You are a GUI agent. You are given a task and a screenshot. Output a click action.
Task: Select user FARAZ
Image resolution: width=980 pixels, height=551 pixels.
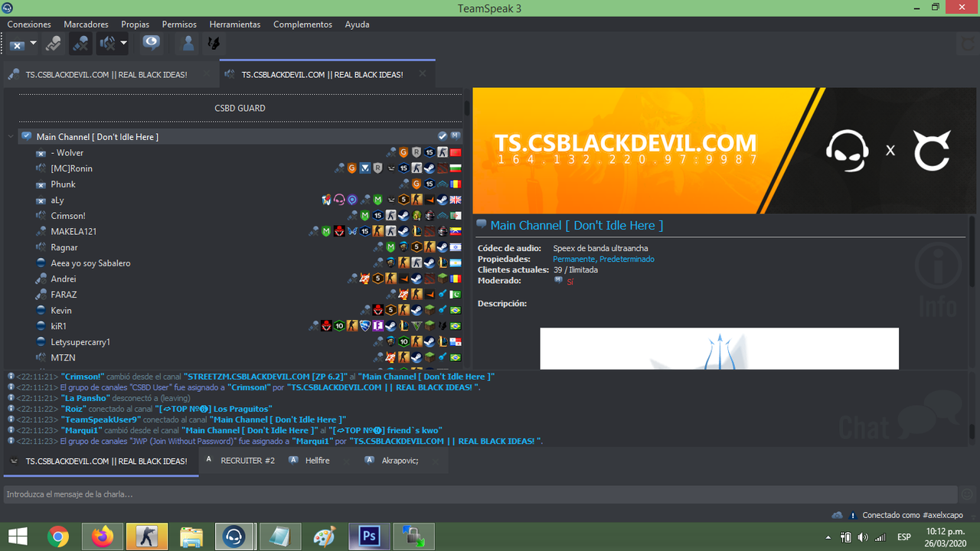pos(64,295)
